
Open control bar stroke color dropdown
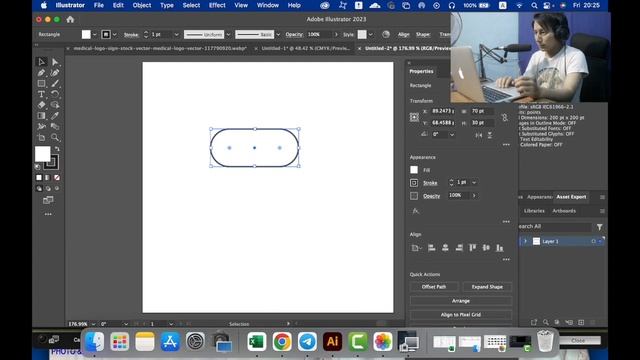click(115, 35)
